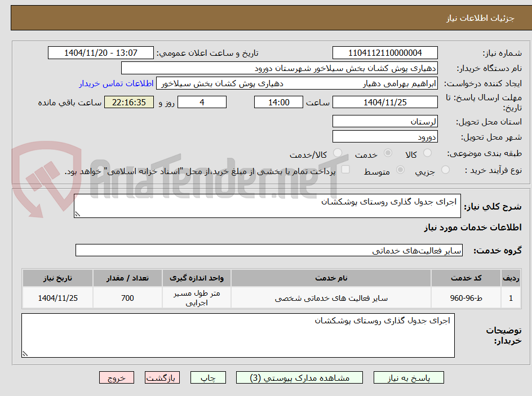Click the خروج exit button
This screenshot has width=532, height=396.
[116, 377]
